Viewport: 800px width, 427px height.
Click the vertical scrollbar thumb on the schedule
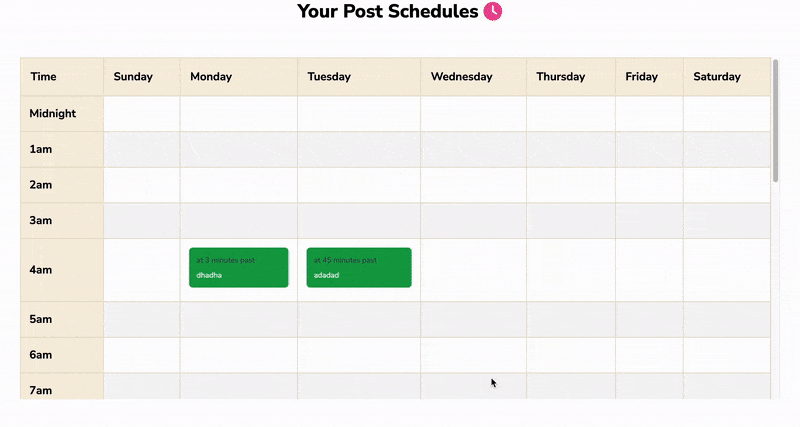tap(776, 121)
